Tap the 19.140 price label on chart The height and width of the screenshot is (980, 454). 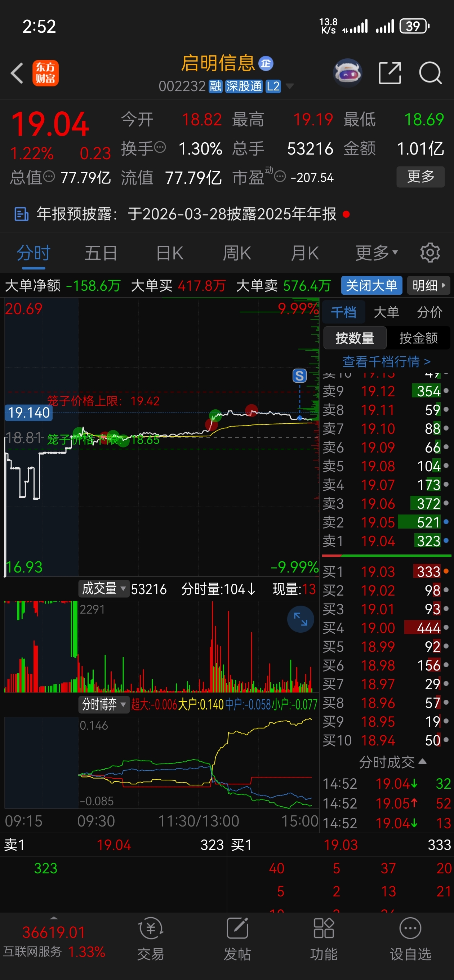click(29, 413)
